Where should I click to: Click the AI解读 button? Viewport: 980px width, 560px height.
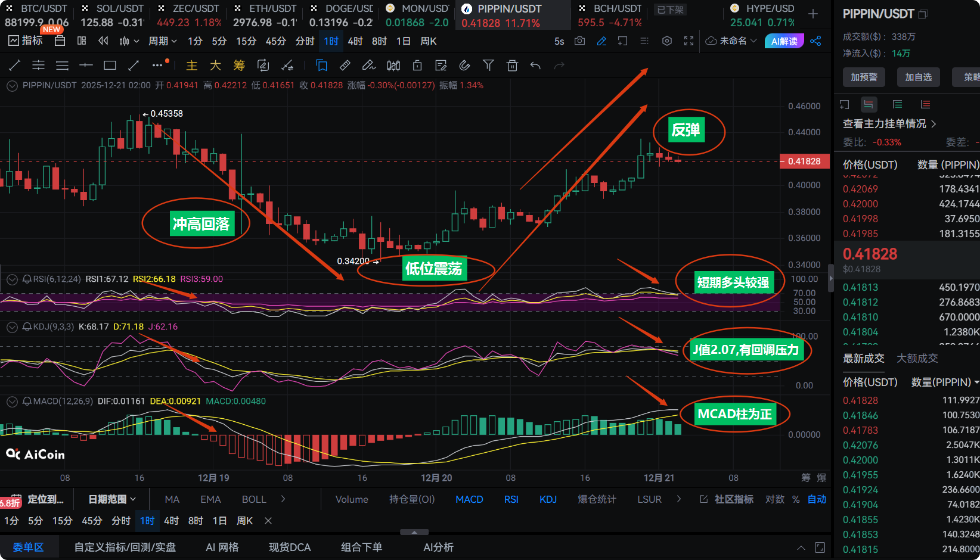pyautogui.click(x=784, y=41)
